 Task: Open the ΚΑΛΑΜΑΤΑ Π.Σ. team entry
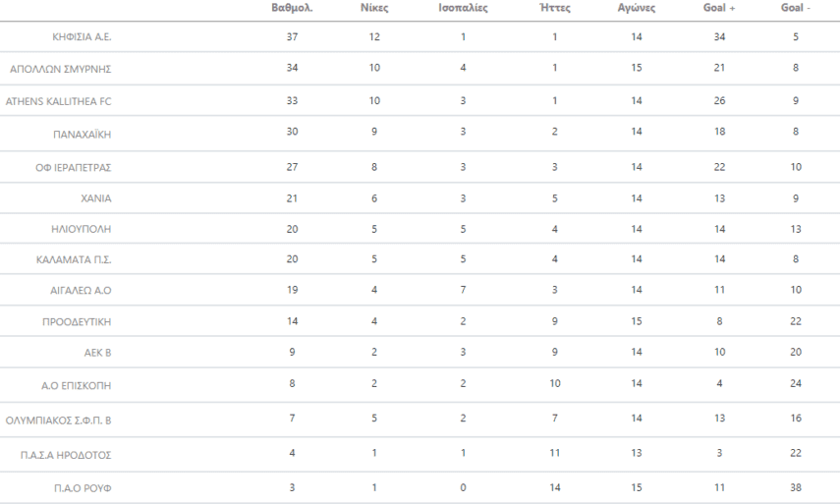pos(75,260)
